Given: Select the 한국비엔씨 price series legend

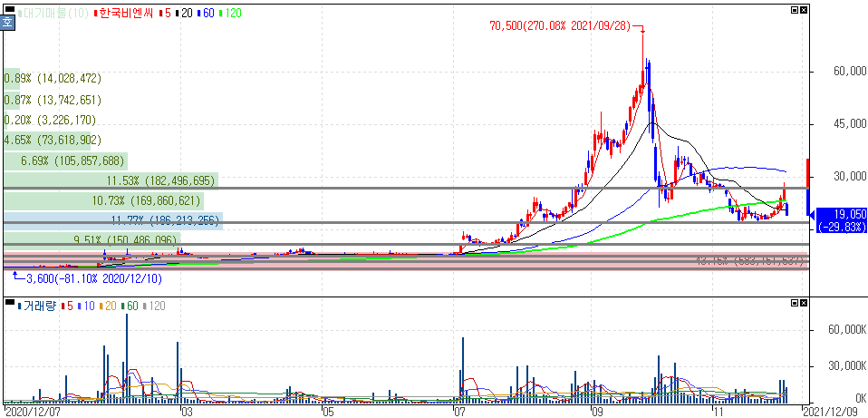Looking at the screenshot, I should click(124, 13).
